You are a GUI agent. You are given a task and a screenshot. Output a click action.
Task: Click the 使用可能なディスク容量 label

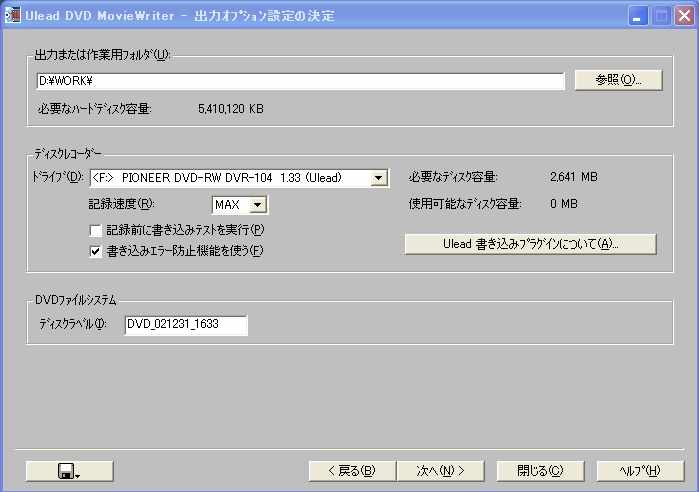tap(465, 204)
